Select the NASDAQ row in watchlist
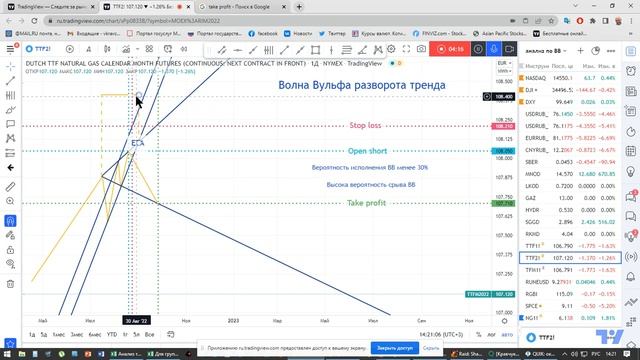Screen dimensions: 640x360 (570, 78)
